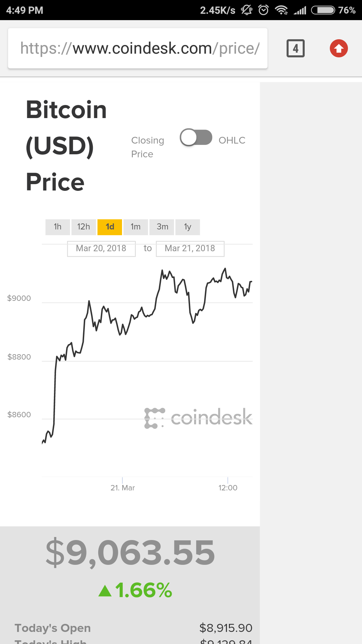Tap the battery indicator icon
The height and width of the screenshot is (644, 362).
[323, 10]
